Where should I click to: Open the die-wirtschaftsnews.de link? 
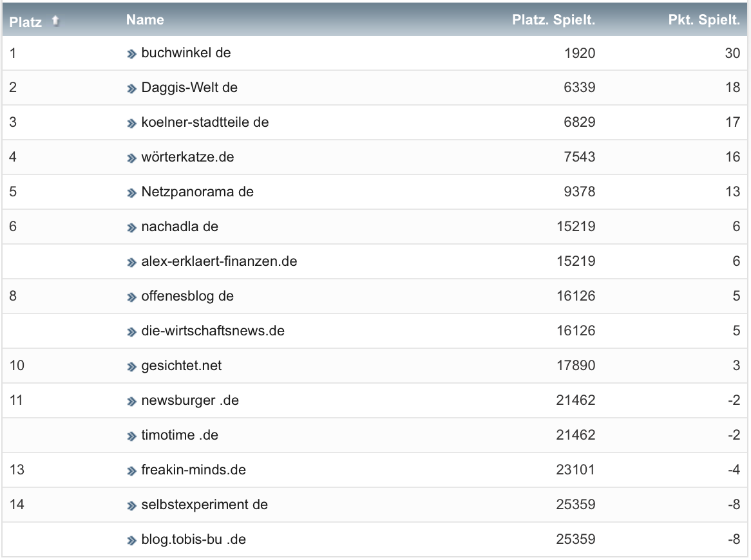[213, 331]
